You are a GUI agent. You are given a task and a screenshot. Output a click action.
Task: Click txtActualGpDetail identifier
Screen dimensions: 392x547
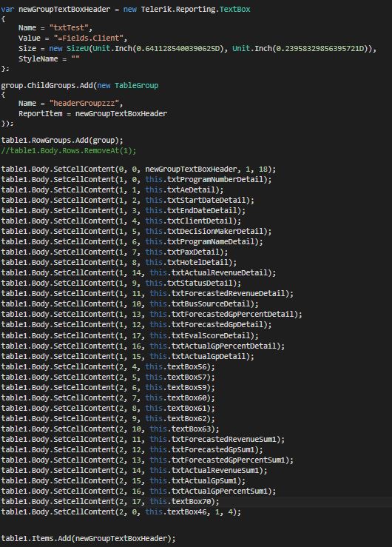209,357
